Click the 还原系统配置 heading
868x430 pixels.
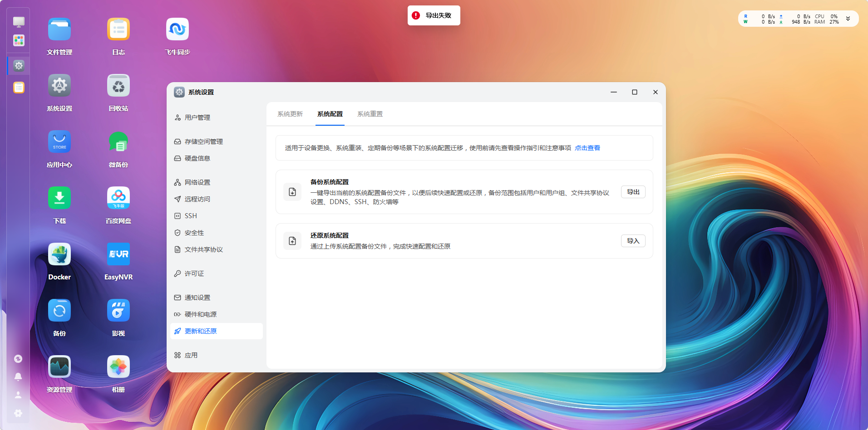[330, 235]
